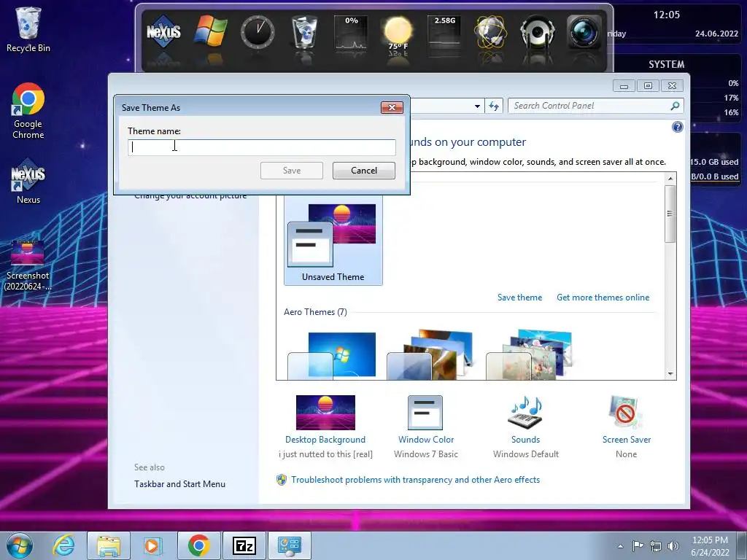The image size is (747, 560).
Task: Open the Screenshot file on desktop
Action: [x=28, y=265]
